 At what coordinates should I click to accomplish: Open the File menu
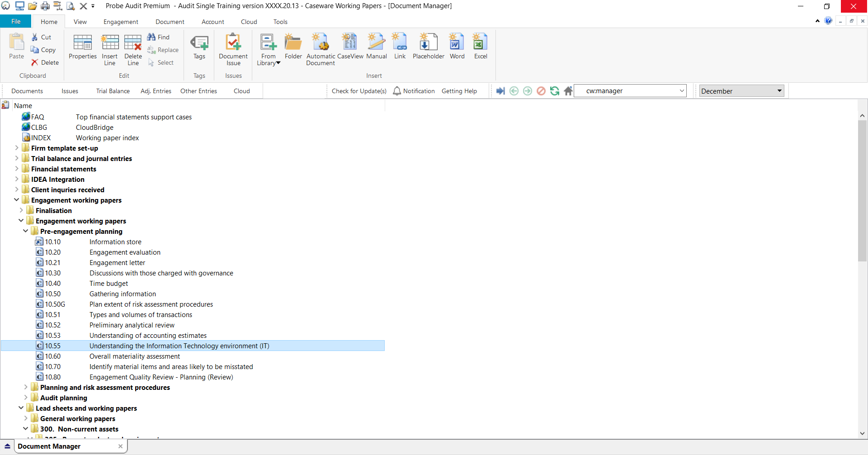click(16, 22)
